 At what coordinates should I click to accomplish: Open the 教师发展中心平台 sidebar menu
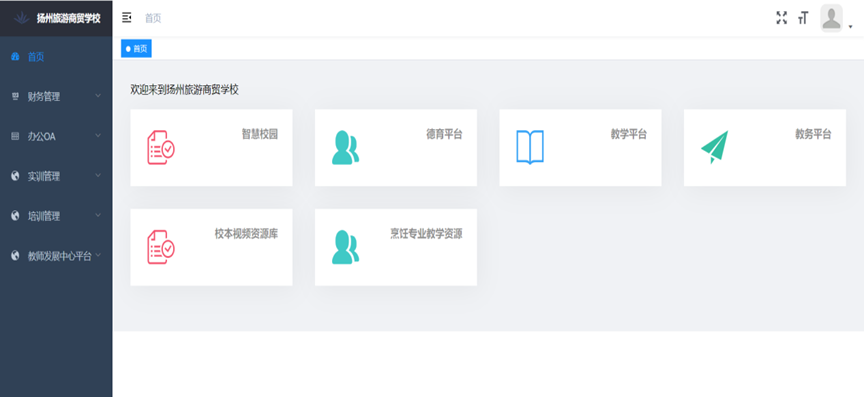click(56, 255)
